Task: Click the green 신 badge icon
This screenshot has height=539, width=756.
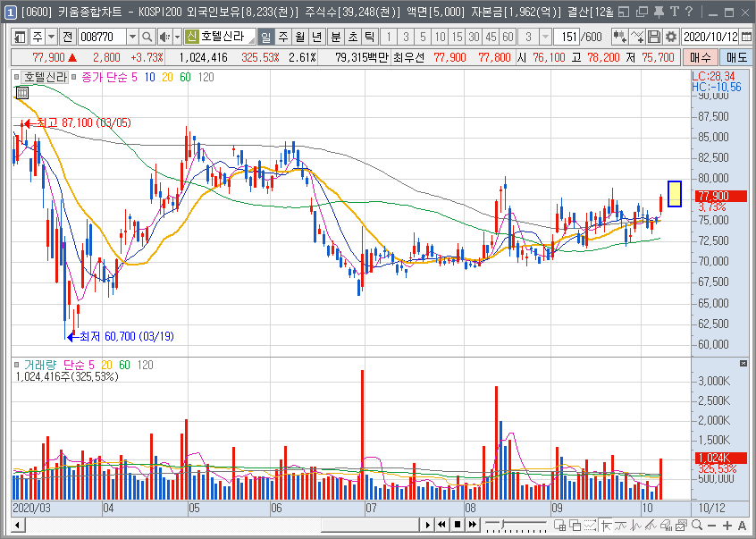Action: [191, 37]
